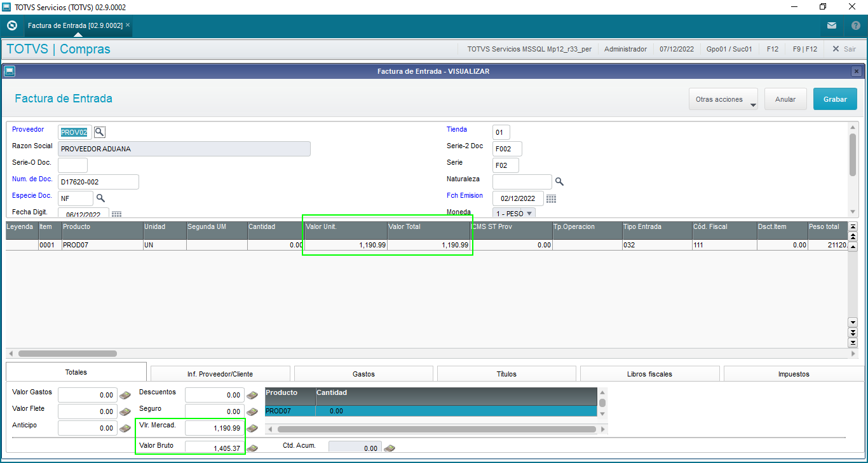Click the Administrador label in header

pyautogui.click(x=625, y=49)
